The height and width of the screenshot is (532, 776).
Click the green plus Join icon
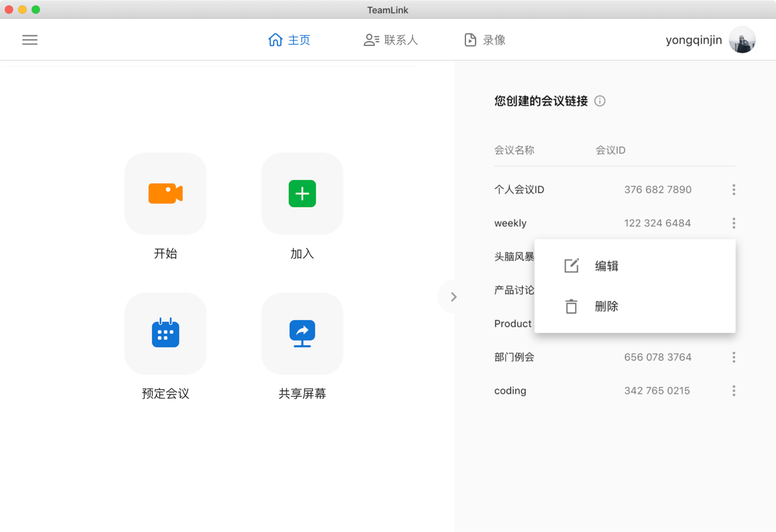coord(302,193)
